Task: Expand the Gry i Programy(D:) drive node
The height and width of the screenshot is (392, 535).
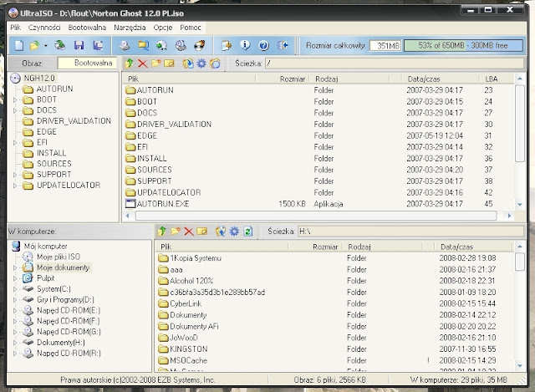Action: point(15,300)
